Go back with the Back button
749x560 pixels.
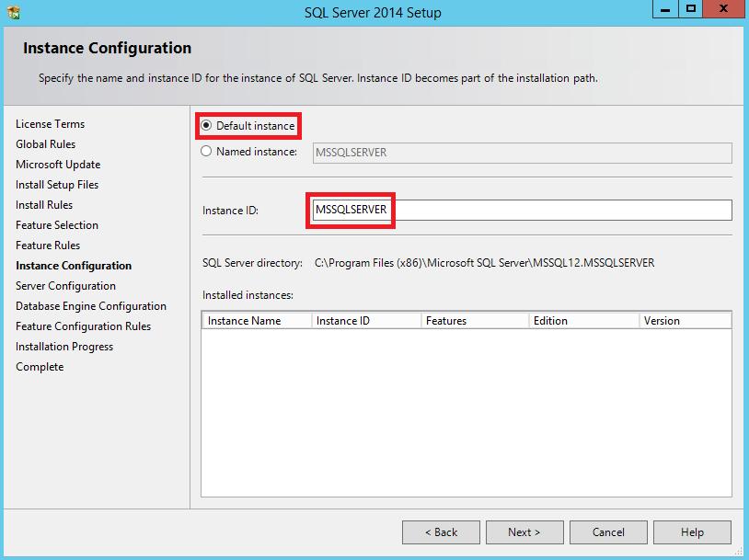click(x=441, y=532)
